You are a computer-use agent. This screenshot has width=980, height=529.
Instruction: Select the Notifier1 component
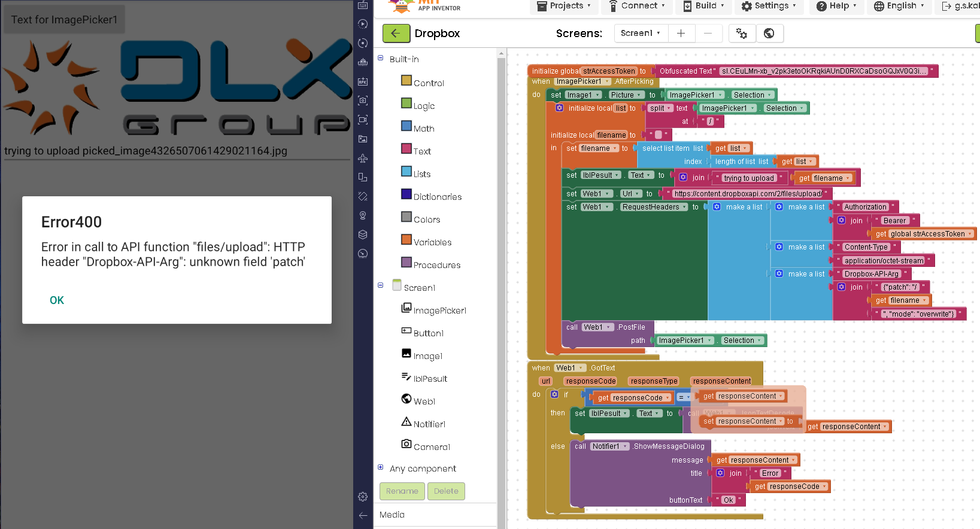coord(429,424)
